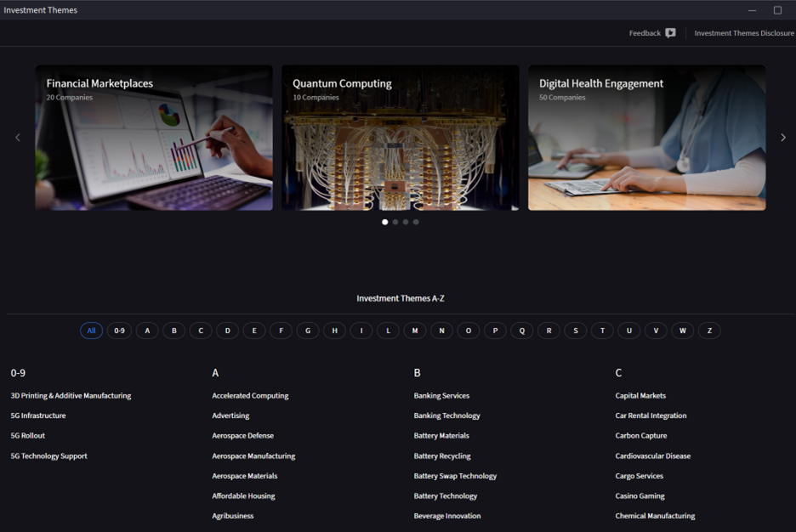Select the 'All' filter pill
Viewport: 796px width, 532px height.
pyautogui.click(x=91, y=331)
